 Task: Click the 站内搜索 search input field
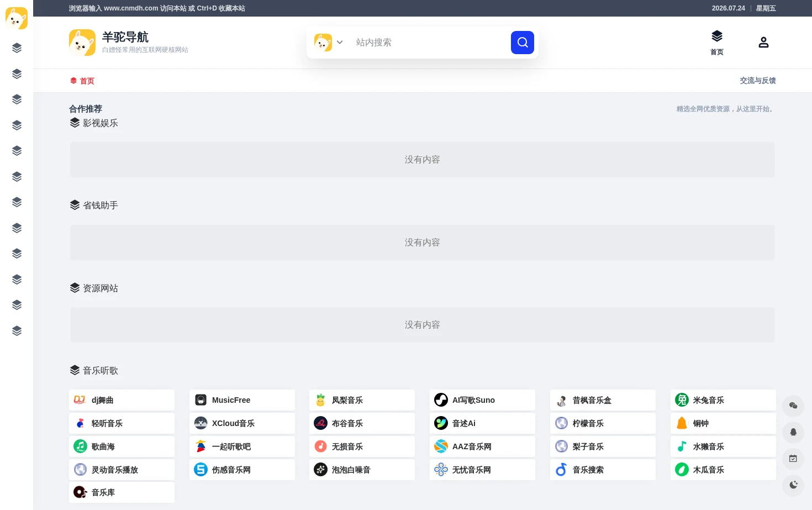[430, 43]
